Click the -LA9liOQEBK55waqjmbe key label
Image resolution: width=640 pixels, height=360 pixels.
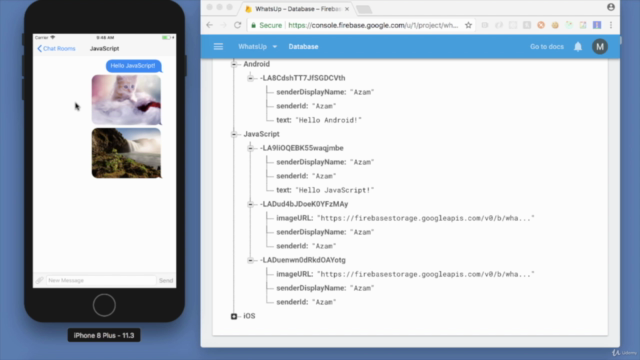[302, 148]
